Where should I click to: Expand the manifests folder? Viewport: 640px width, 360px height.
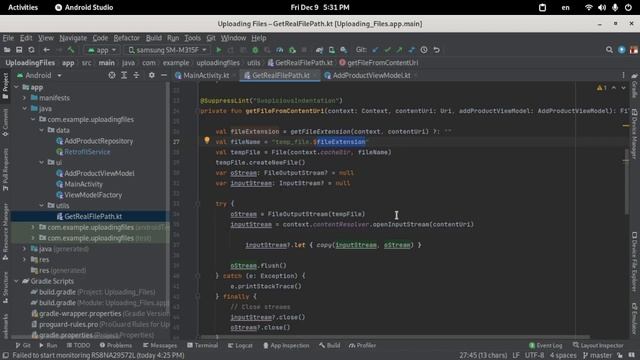click(24, 98)
